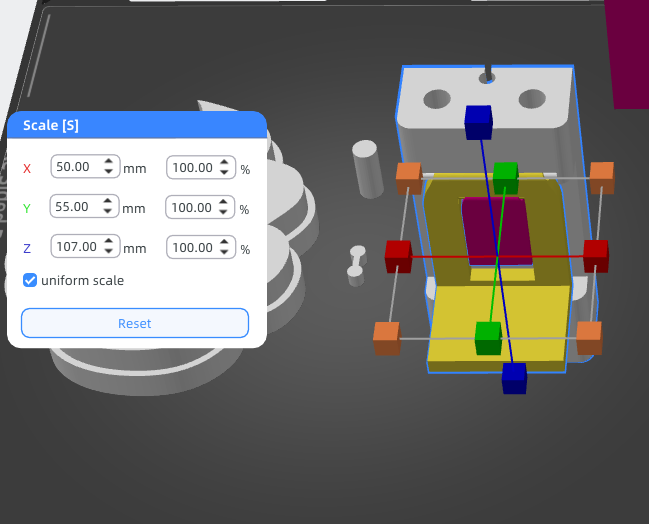Screen dimensions: 649x524
Task: Select the small gray cylinder model
Action: [x=368, y=169]
